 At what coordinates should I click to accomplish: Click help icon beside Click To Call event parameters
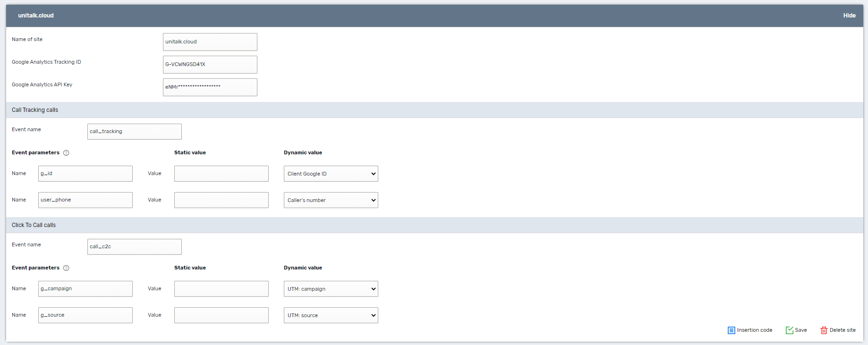click(x=66, y=268)
